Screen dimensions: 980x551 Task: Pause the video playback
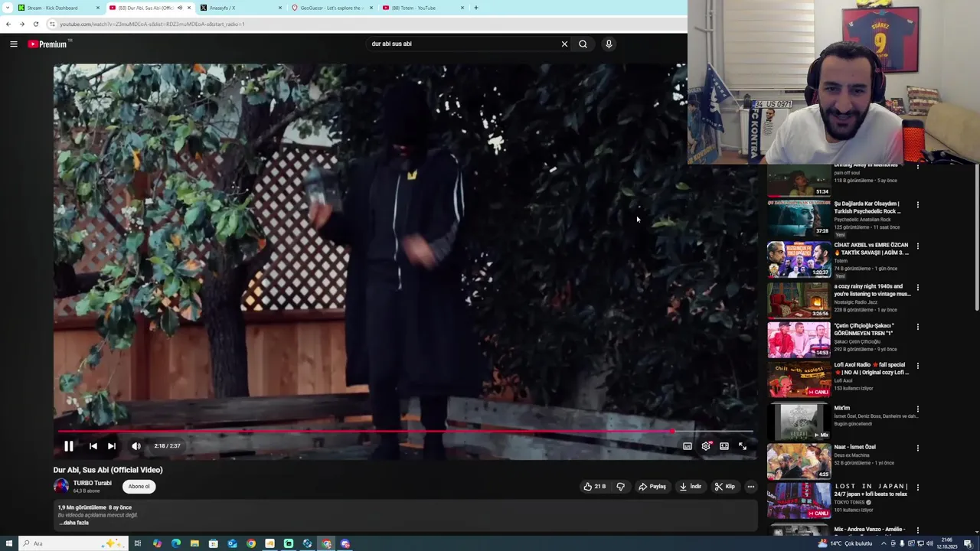pos(68,446)
